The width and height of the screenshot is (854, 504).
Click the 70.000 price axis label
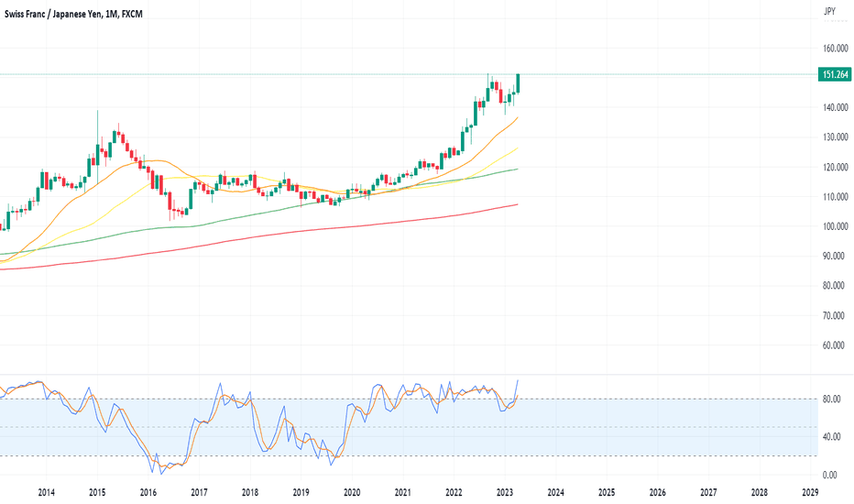pyautogui.click(x=836, y=315)
